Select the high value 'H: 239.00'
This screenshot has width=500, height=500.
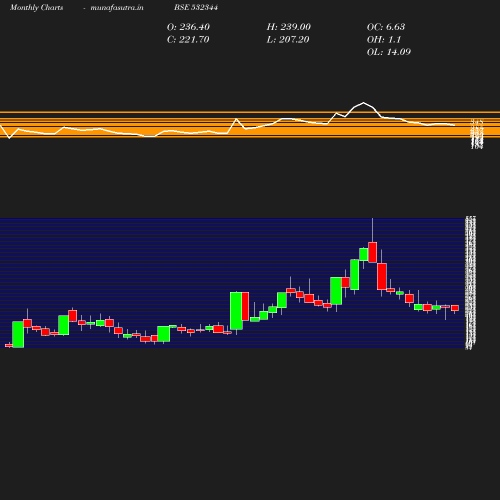pyautogui.click(x=288, y=27)
